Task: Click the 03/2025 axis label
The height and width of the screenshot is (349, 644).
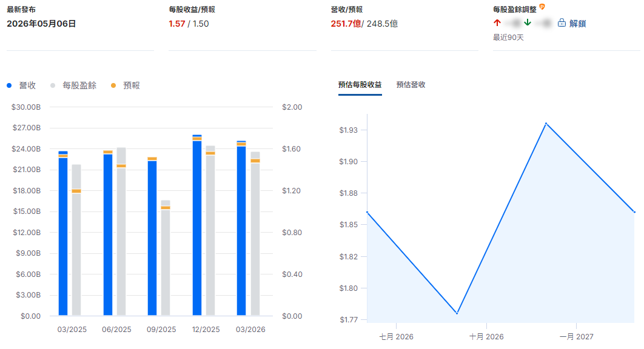Action: [72, 329]
